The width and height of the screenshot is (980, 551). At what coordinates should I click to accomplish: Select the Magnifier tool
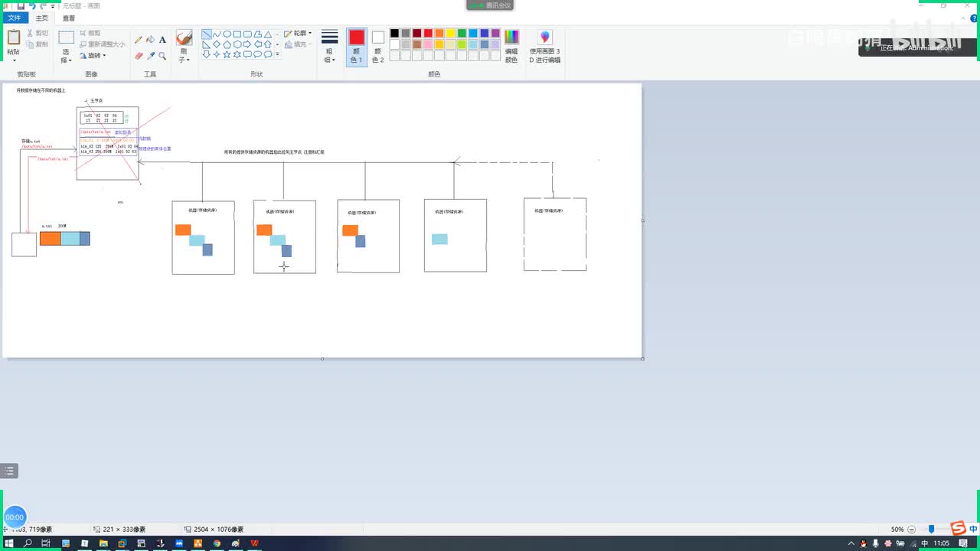coord(162,56)
